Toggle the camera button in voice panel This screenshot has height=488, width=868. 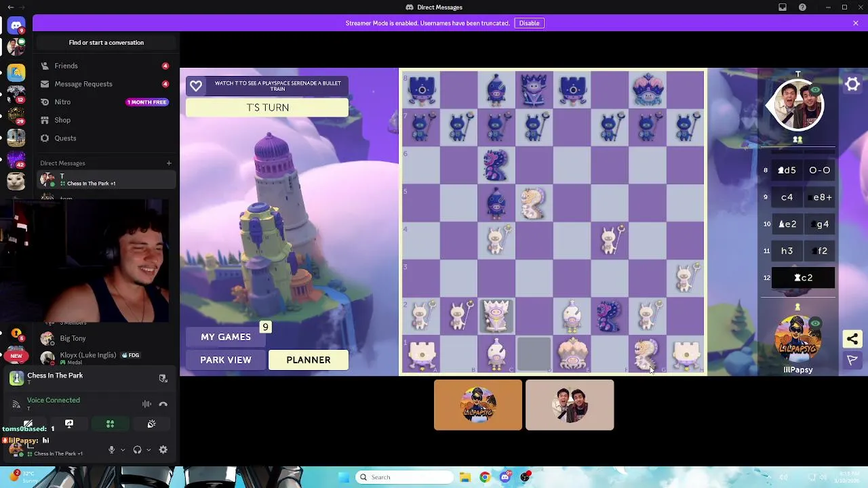click(28, 424)
